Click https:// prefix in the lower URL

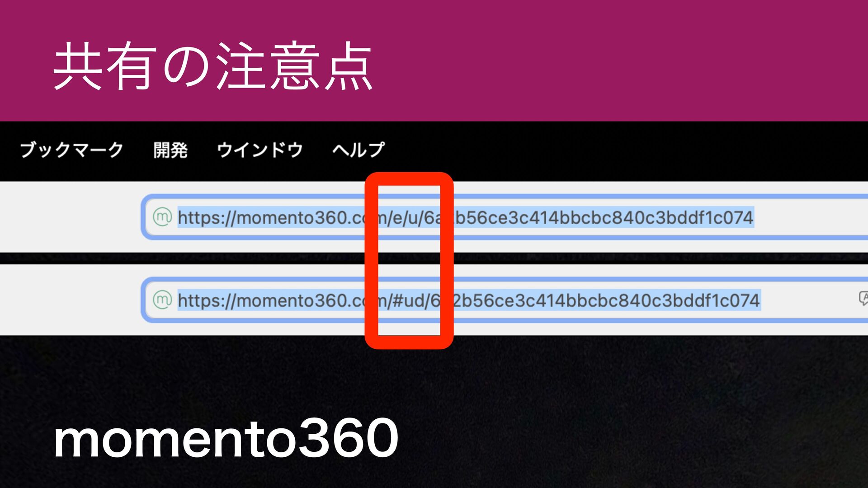(207, 300)
